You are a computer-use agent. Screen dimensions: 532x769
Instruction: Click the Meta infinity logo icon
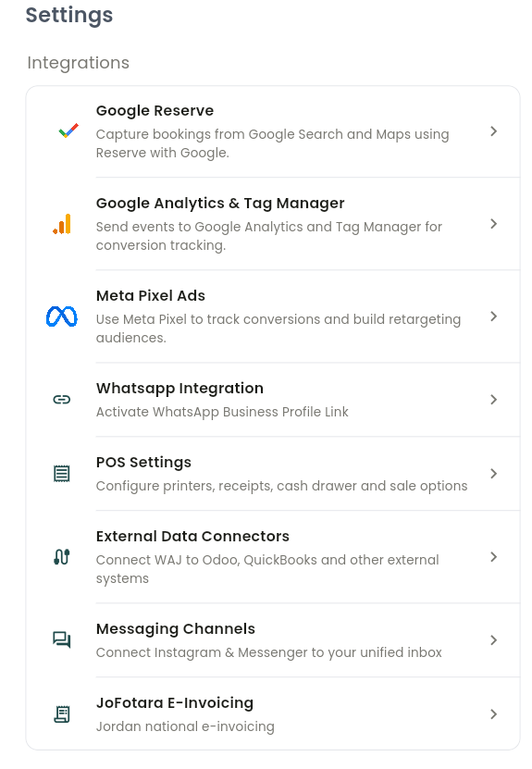[x=62, y=316]
